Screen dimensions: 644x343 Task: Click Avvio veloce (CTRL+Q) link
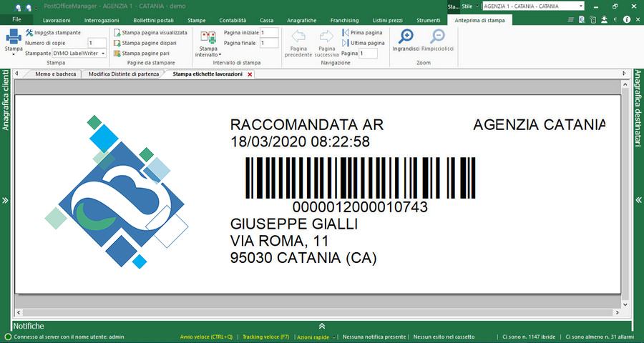[206, 337]
